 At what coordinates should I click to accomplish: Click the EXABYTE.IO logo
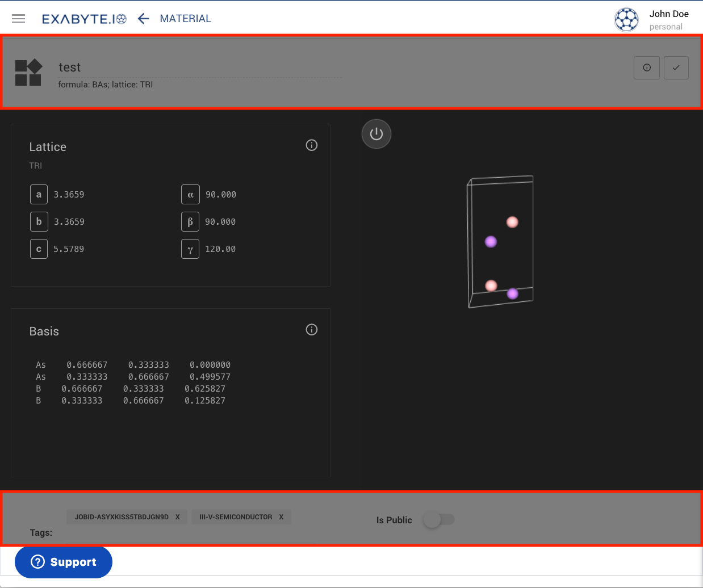click(x=84, y=18)
